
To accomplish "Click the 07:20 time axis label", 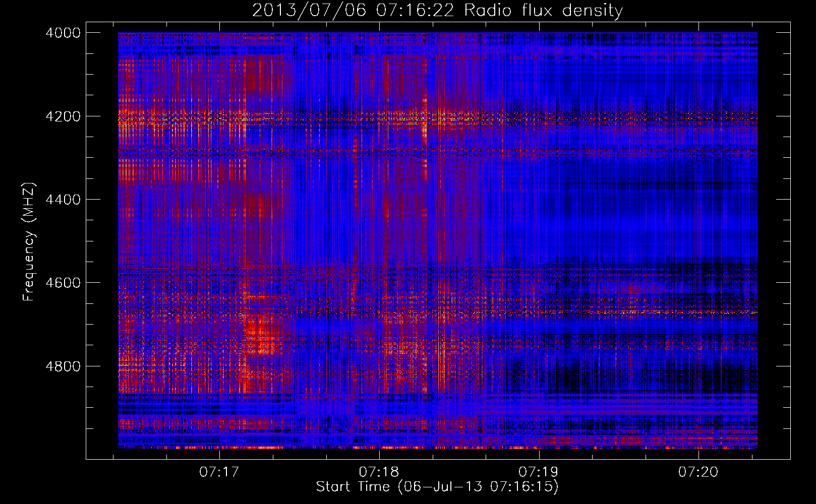I will [698, 472].
